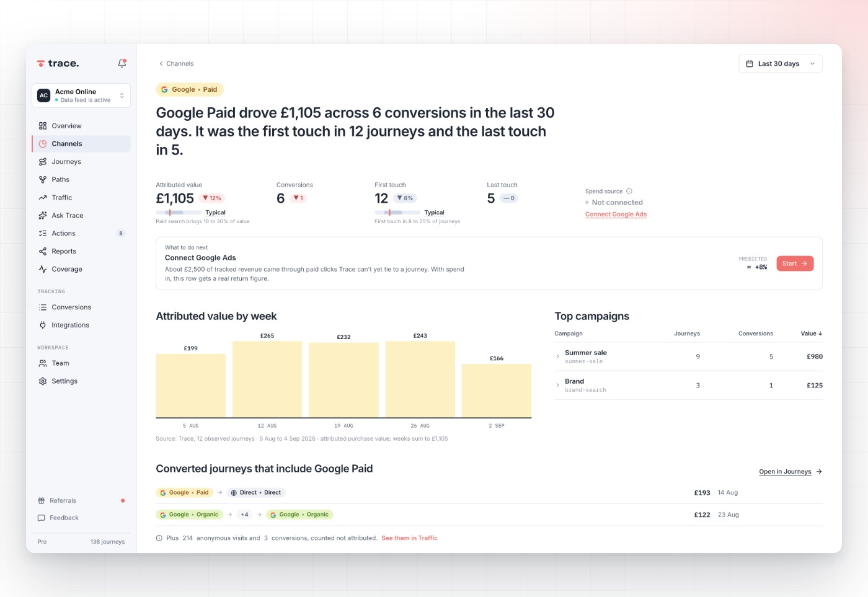Follow the See them in Traffic link
The height and width of the screenshot is (597, 868).
410,538
